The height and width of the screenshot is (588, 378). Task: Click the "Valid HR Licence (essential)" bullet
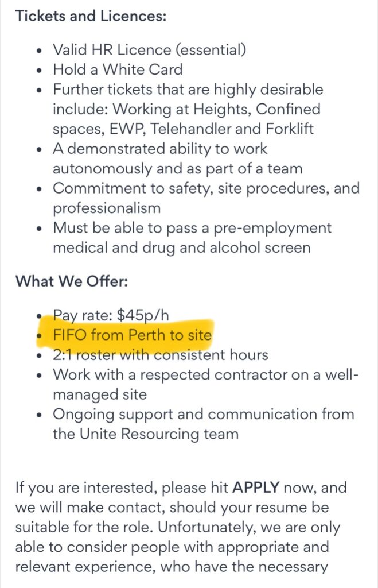coord(149,50)
